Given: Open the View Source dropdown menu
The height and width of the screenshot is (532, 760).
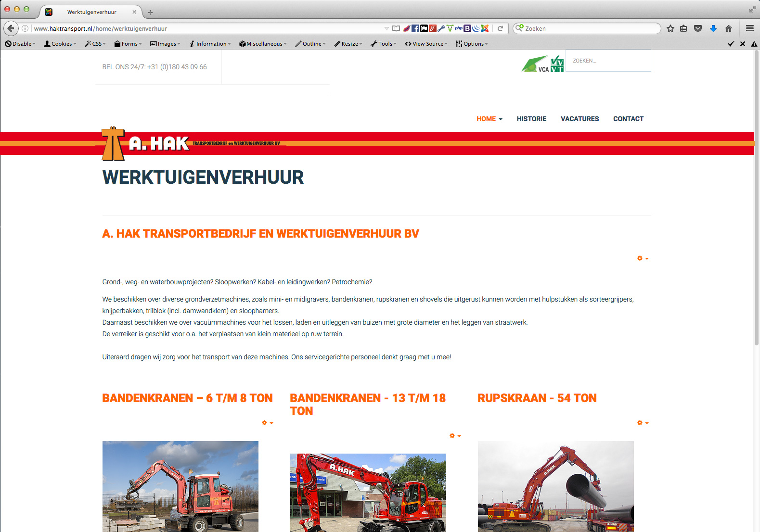Looking at the screenshot, I should [x=426, y=44].
